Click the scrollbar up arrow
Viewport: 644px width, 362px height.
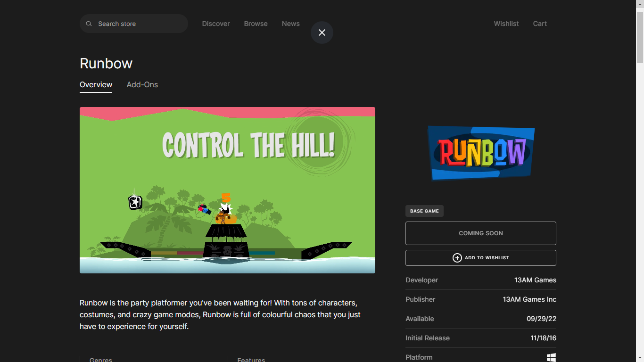pos(640,4)
